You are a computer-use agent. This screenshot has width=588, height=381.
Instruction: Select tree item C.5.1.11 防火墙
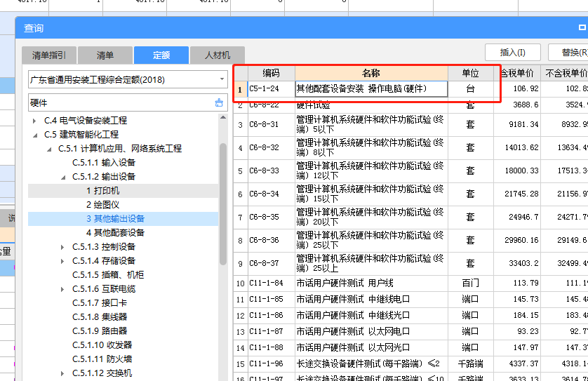click(102, 359)
